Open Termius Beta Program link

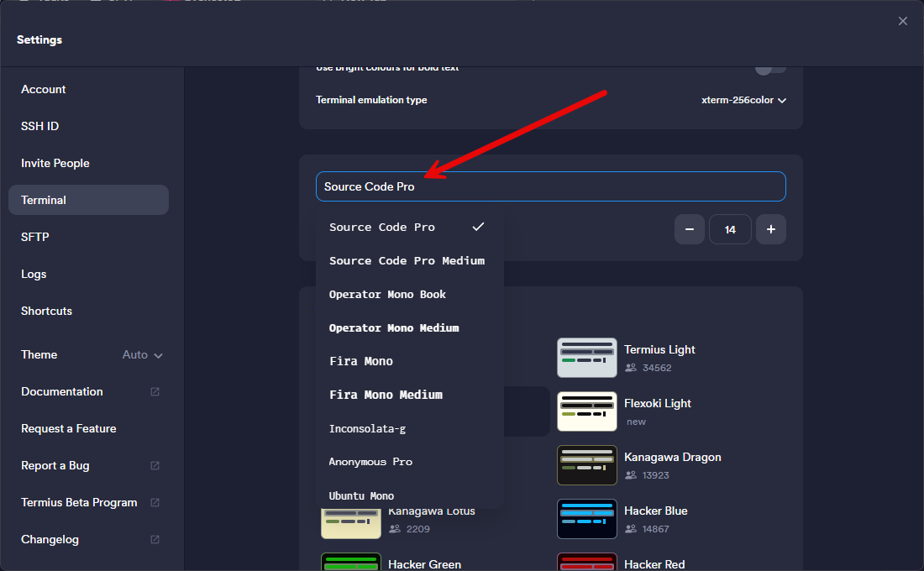(79, 503)
